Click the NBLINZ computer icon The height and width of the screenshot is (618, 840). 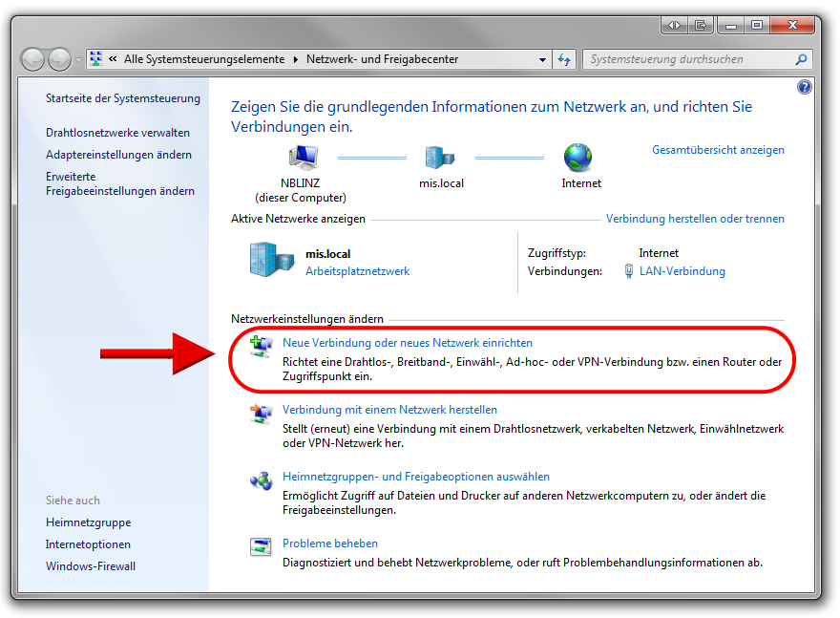303,158
